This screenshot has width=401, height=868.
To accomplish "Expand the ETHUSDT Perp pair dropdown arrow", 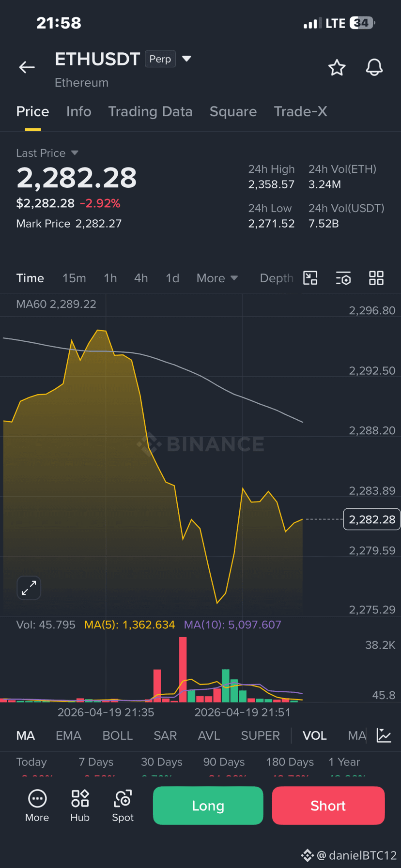I will (x=186, y=59).
